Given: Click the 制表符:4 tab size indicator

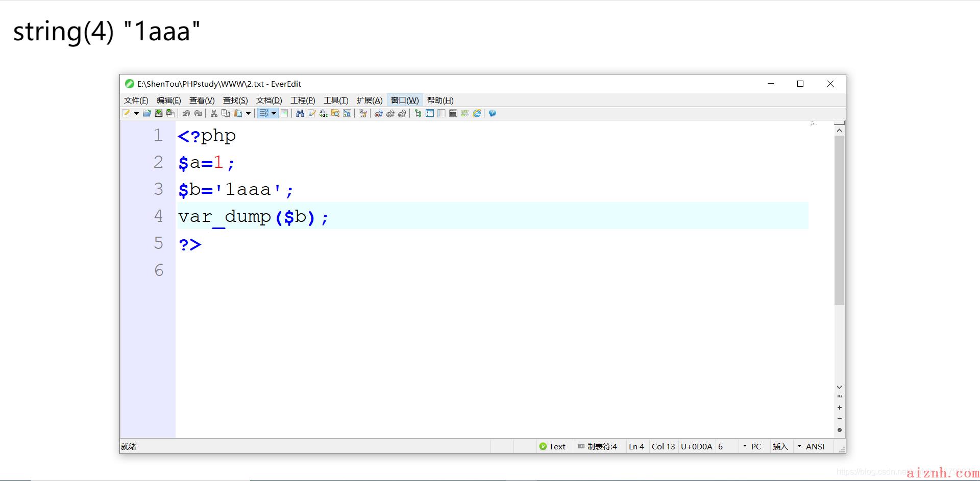Looking at the screenshot, I should point(598,446).
